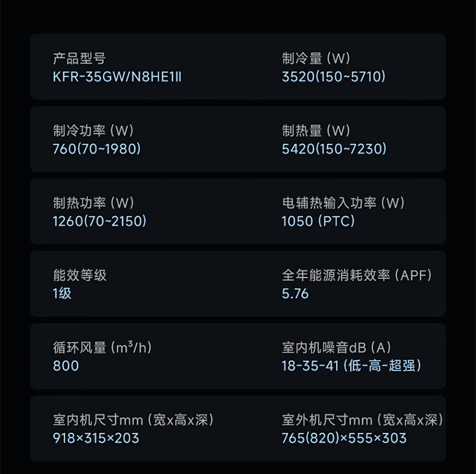Image resolution: width=476 pixels, height=474 pixels.
Task: Select cooling power value 760(70~1980)
Action: [x=97, y=149]
